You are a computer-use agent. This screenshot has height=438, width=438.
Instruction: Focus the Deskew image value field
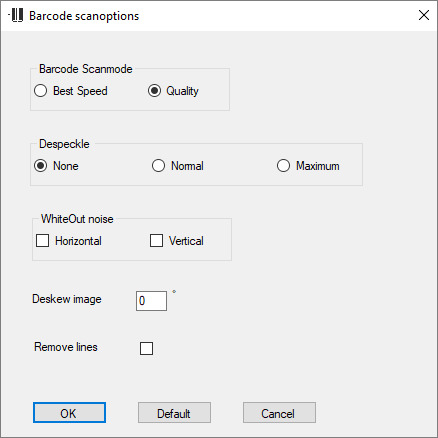click(151, 301)
